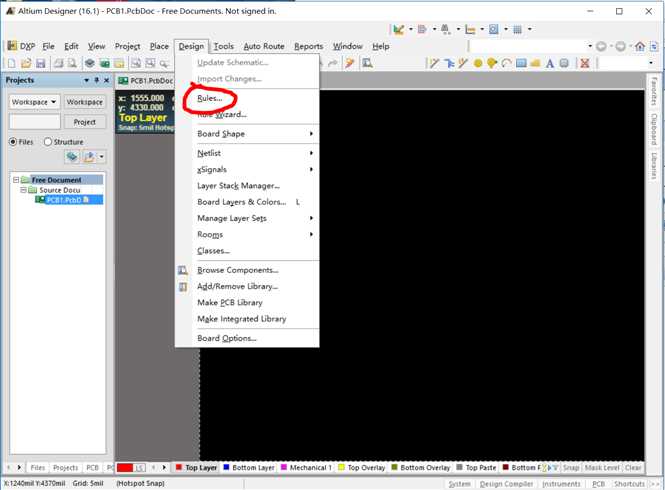Screen dimensions: 665x490
Task: Select the Files radio button
Action: tap(21, 142)
